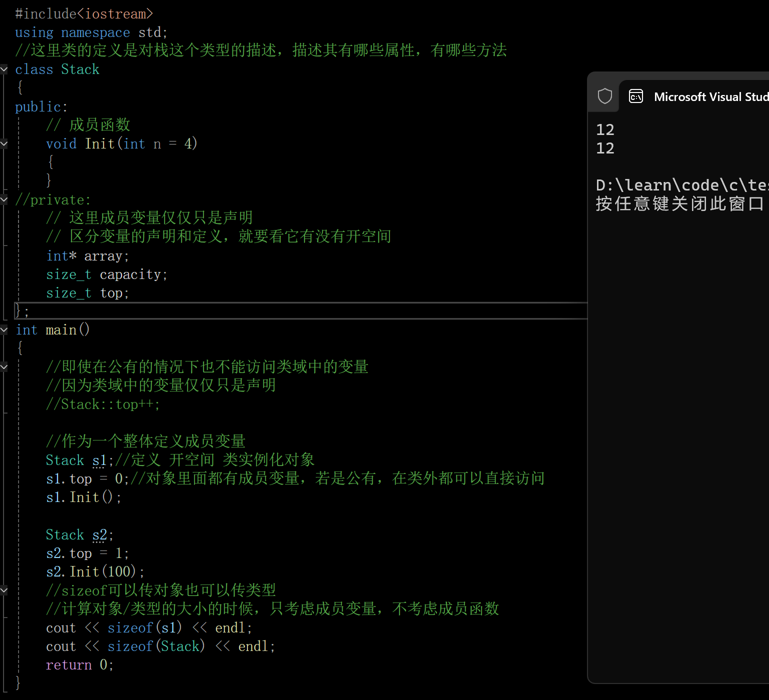Click the 'cout << sizeof(s1) << endl;' line
The image size is (769, 700).
pos(149,628)
